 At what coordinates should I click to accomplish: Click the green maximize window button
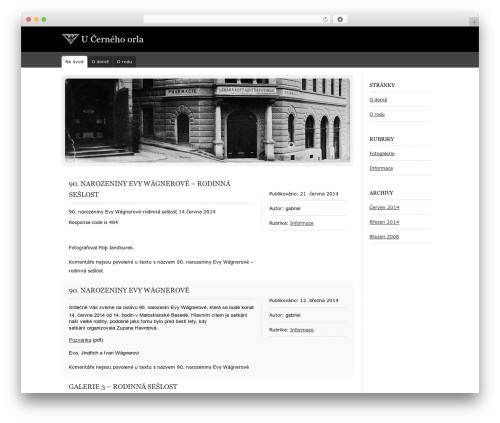(44, 20)
